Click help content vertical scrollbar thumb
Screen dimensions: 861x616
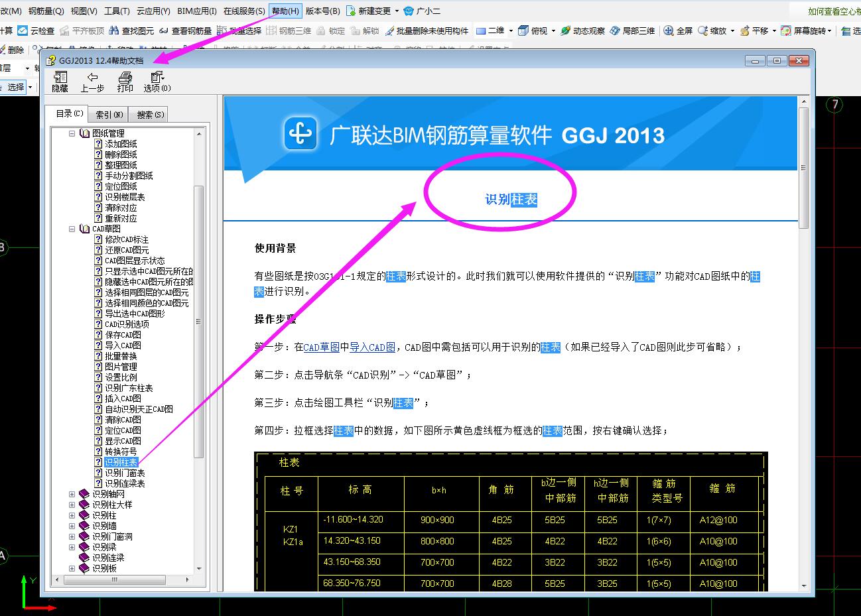point(803,168)
